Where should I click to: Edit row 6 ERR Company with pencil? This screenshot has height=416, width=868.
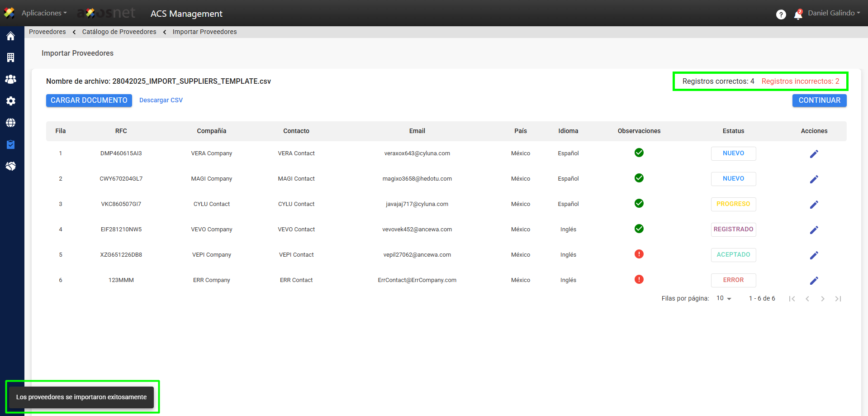pyautogui.click(x=814, y=281)
